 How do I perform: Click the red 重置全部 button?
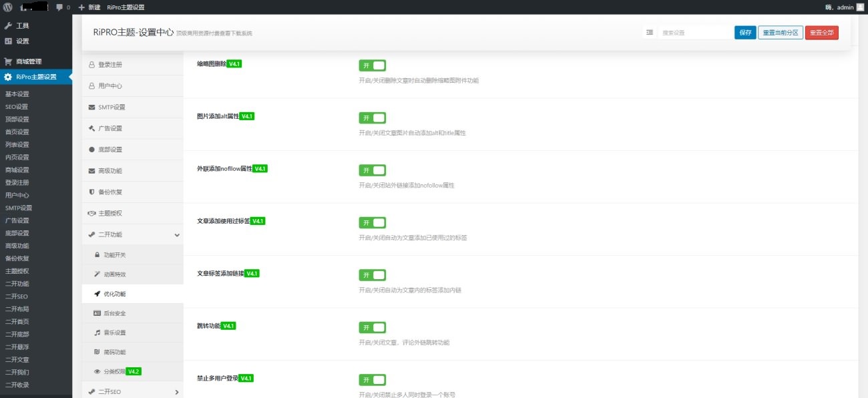pos(822,33)
